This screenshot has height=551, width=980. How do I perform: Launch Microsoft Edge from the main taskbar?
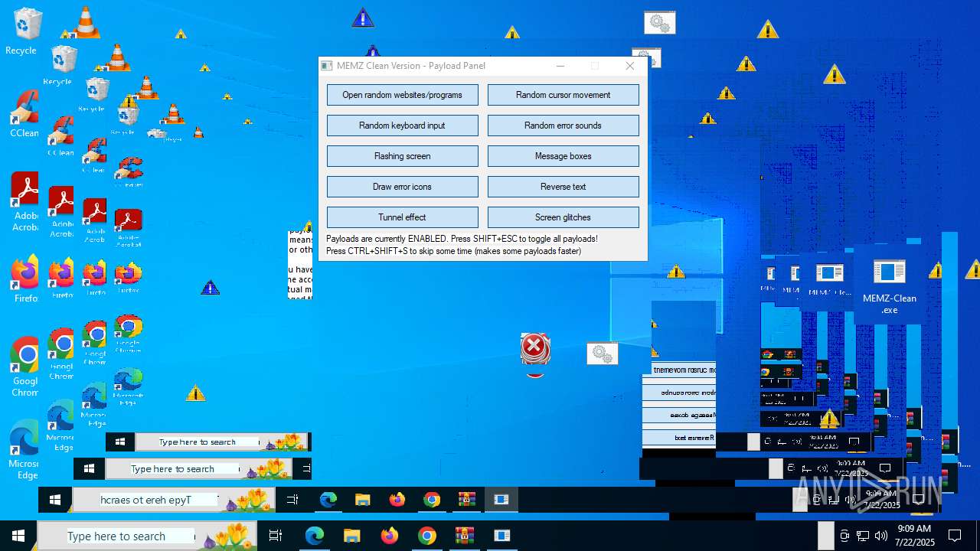315,536
